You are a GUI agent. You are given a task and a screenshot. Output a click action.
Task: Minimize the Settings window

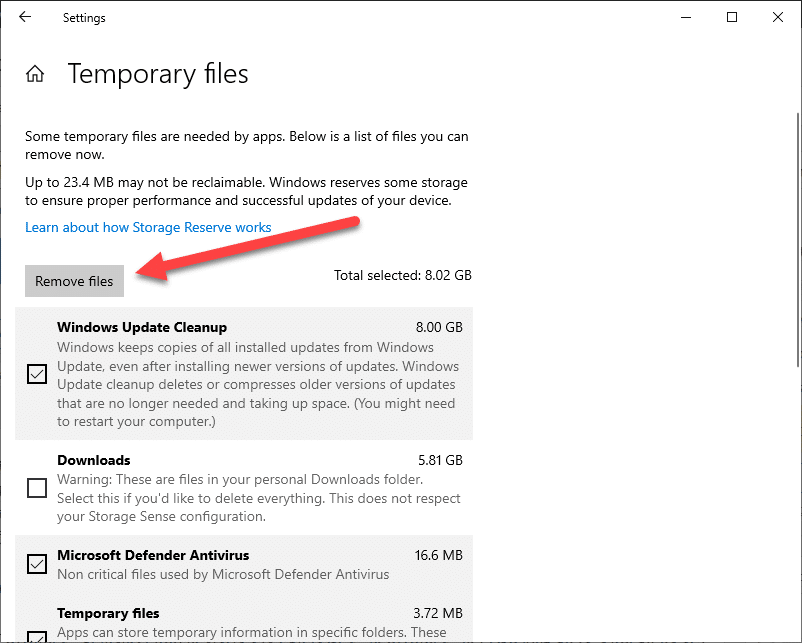point(686,17)
